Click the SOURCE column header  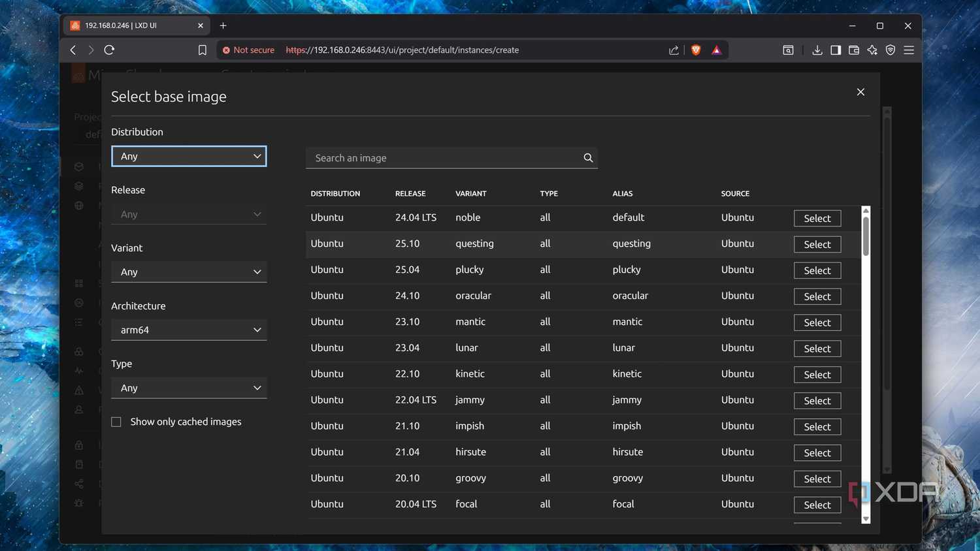coord(735,194)
